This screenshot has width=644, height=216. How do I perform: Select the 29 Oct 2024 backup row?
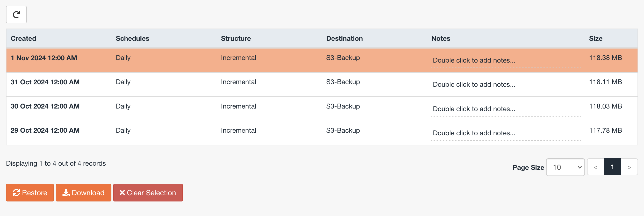[322, 133]
